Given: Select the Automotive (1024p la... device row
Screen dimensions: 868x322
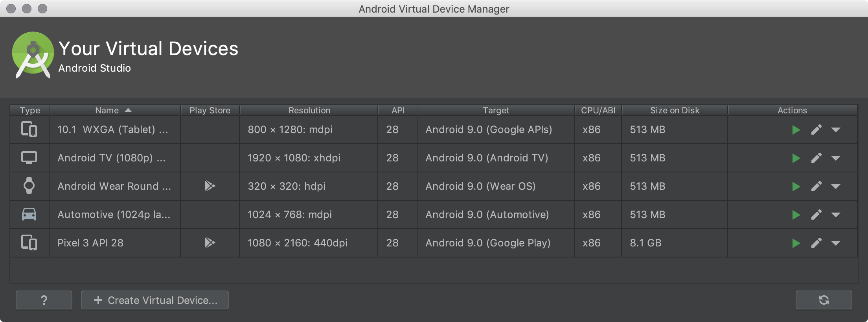Looking at the screenshot, I should (114, 215).
